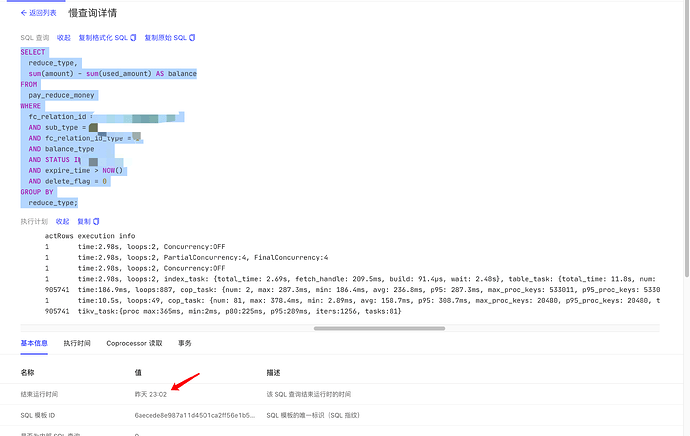Click the GROUP BY keyword line

[x=37, y=192]
